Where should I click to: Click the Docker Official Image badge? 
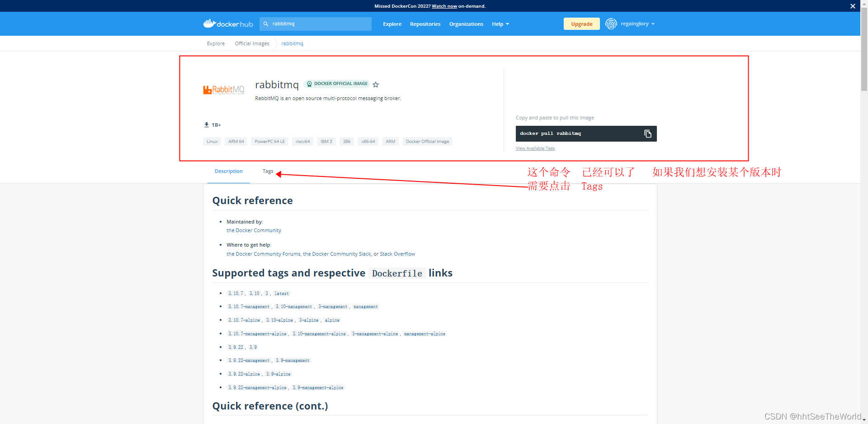[x=337, y=84]
